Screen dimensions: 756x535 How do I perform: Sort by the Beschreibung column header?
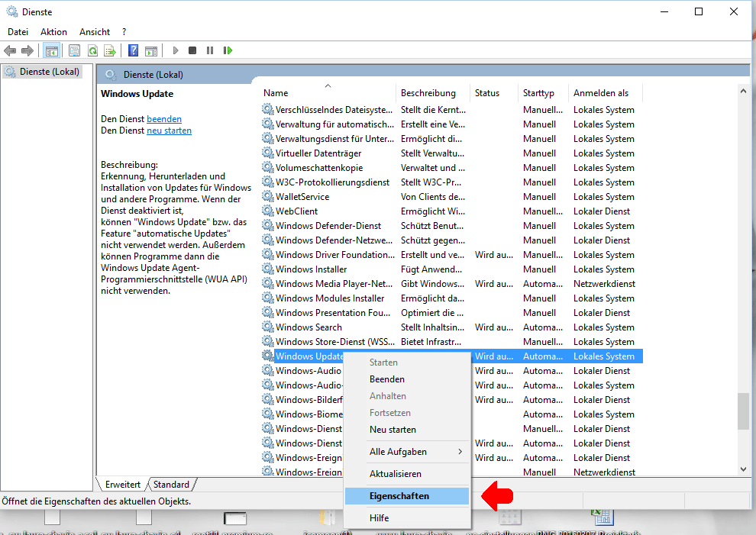coord(434,93)
